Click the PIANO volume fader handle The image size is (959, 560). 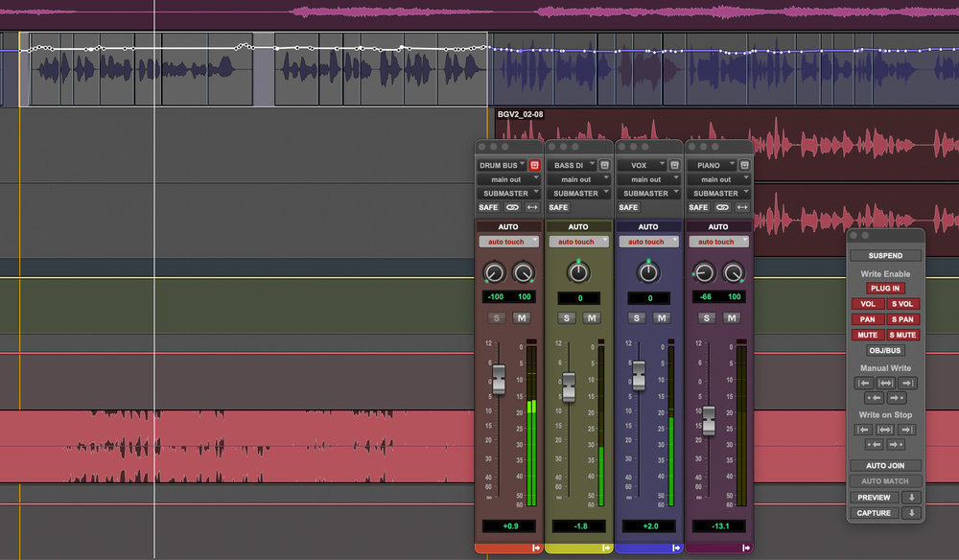point(708,418)
